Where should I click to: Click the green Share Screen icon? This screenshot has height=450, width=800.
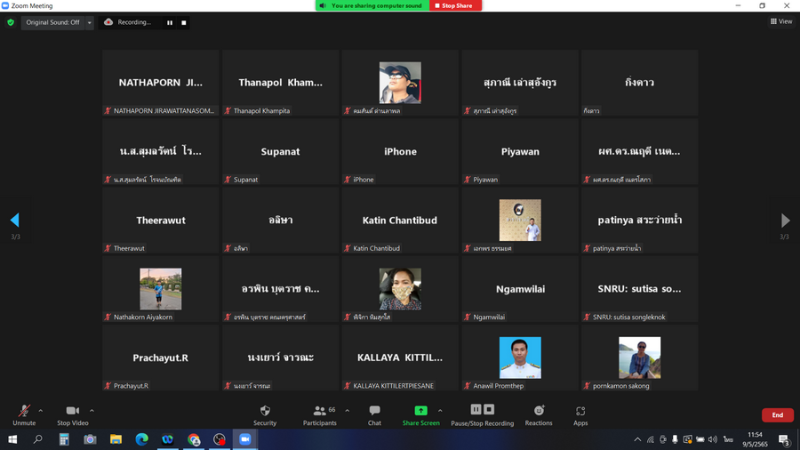click(x=421, y=411)
